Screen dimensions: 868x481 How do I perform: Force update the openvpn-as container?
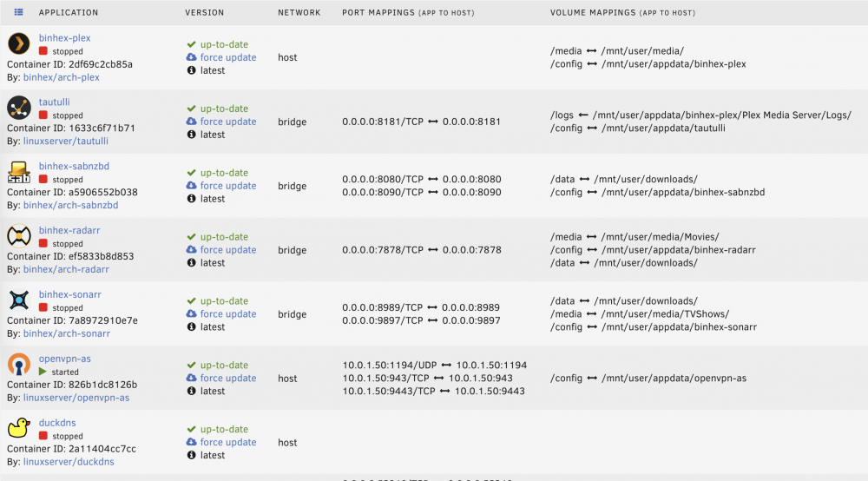pyautogui.click(x=228, y=378)
